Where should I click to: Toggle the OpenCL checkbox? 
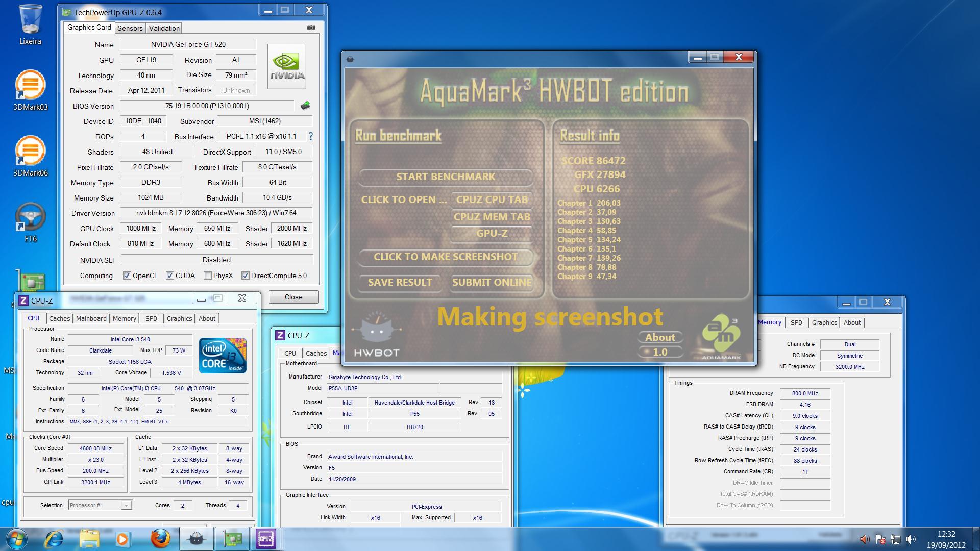pos(127,275)
